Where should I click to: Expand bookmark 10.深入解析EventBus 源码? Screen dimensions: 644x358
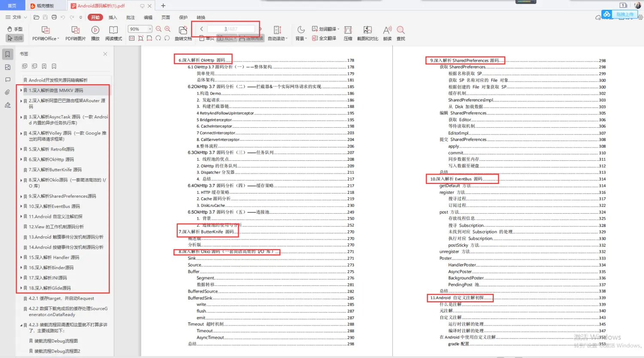click(x=21, y=206)
